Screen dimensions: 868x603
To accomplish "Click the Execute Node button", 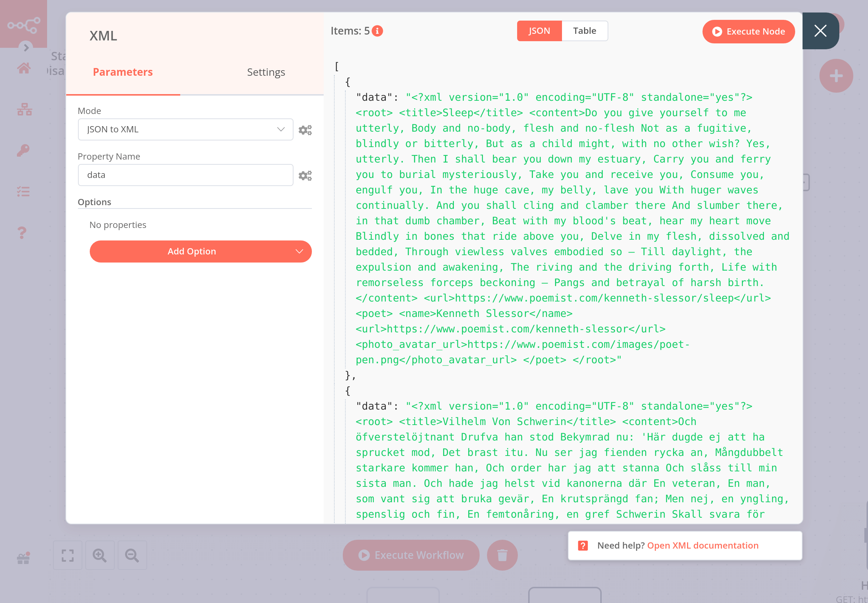I will pyautogui.click(x=748, y=31).
